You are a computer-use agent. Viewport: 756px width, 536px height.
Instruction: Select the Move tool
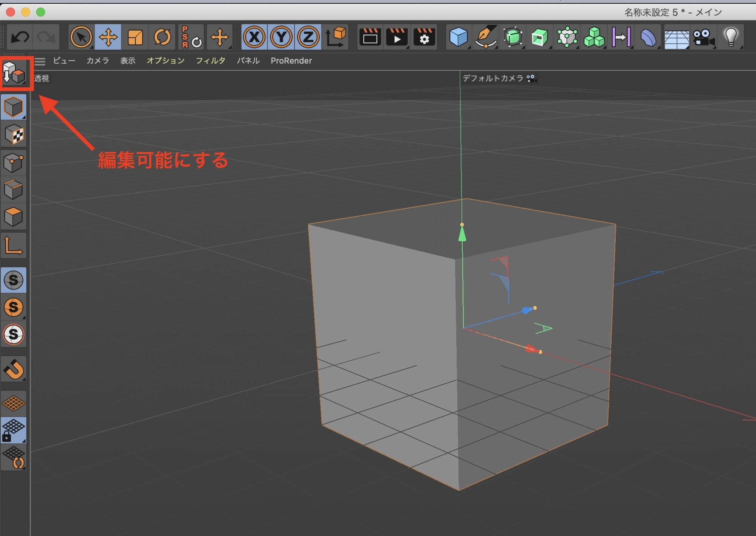tap(108, 37)
